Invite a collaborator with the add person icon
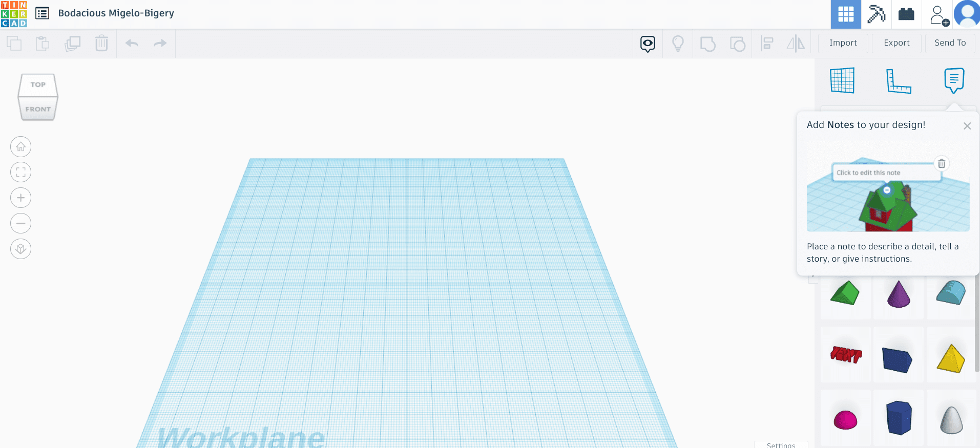980x448 pixels. (x=939, y=15)
